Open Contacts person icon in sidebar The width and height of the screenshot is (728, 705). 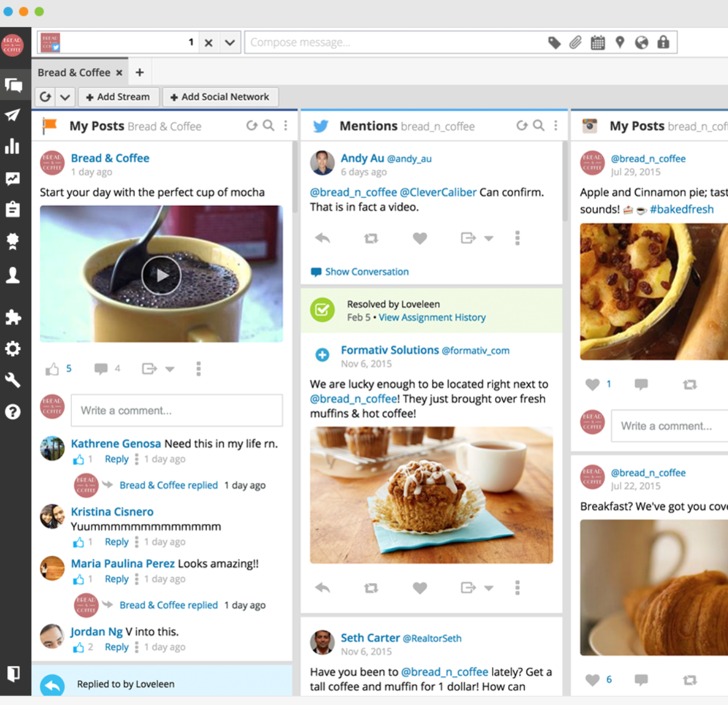pos(13,275)
